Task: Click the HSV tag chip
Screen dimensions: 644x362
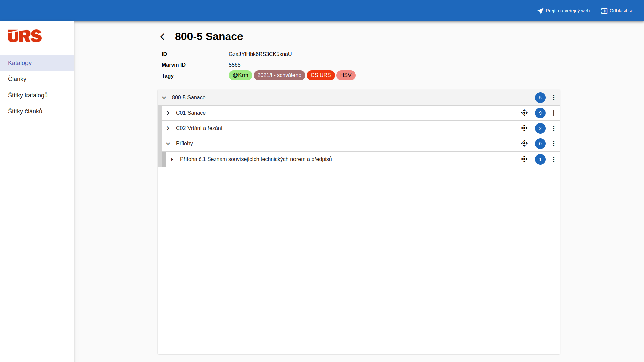Action: pyautogui.click(x=346, y=75)
